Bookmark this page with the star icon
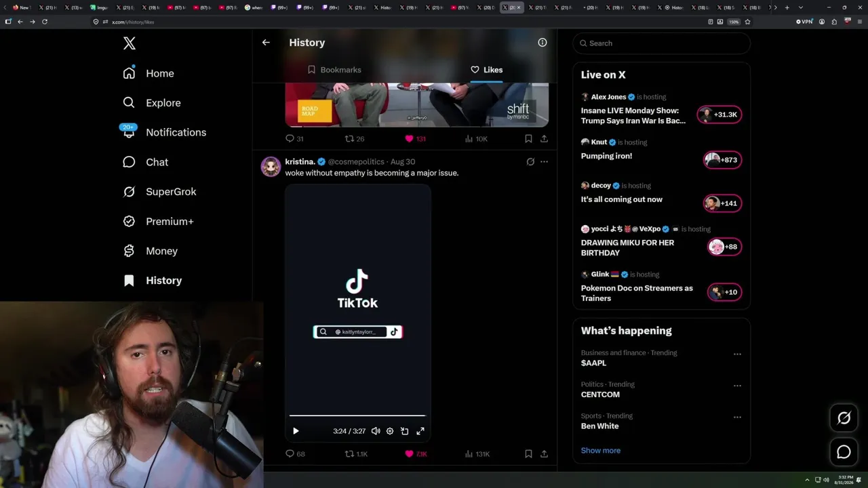This screenshot has width=868, height=488. click(x=747, y=22)
